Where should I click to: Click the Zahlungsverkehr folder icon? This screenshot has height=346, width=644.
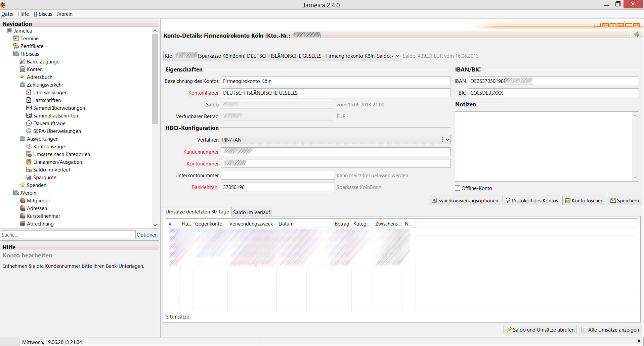23,85
